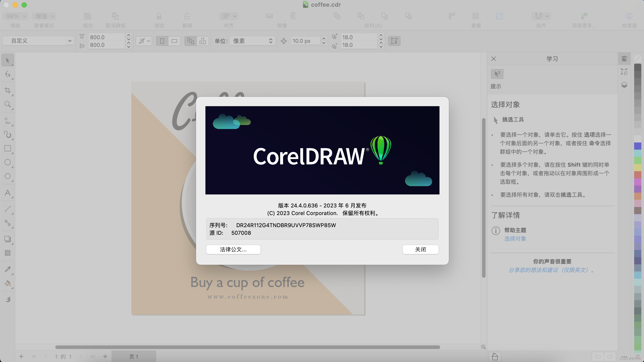The height and width of the screenshot is (362, 644).
Task: Open the Align dropdown in toolbar
Action: click(x=229, y=16)
